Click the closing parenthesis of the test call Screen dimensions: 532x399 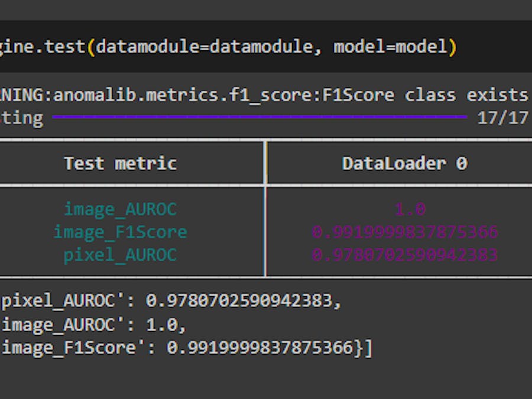(x=451, y=46)
